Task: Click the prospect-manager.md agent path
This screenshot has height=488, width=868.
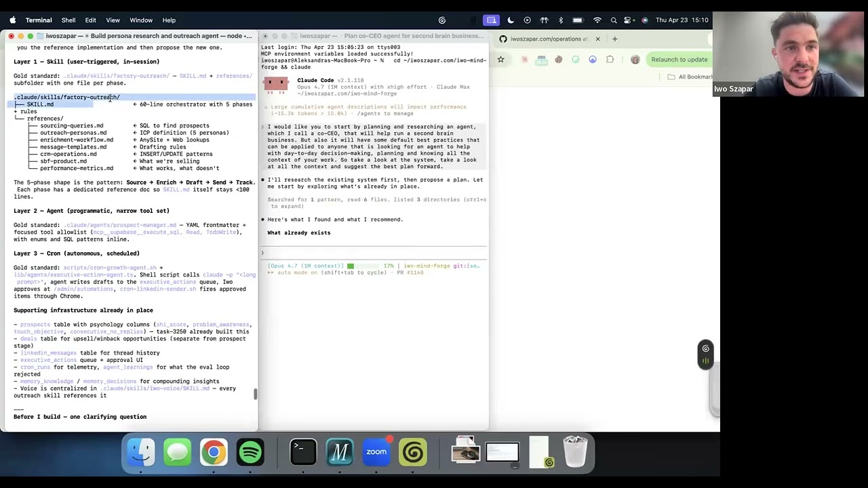Action: point(120,225)
